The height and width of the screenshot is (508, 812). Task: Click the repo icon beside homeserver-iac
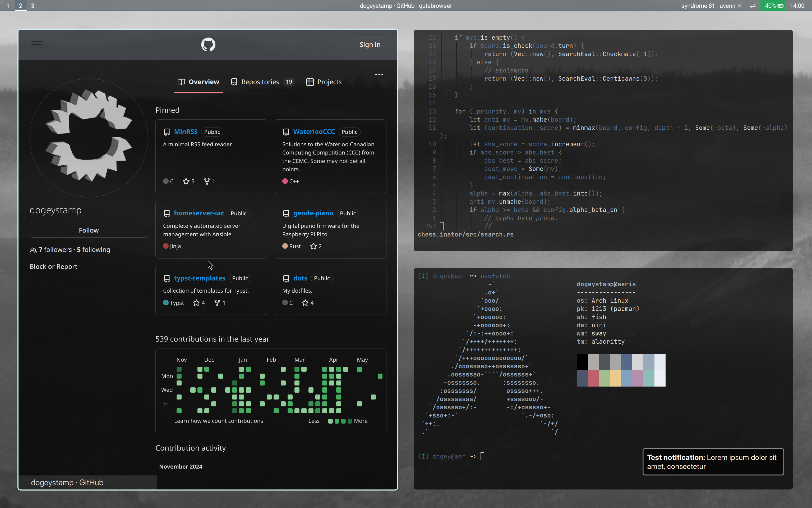click(x=167, y=214)
